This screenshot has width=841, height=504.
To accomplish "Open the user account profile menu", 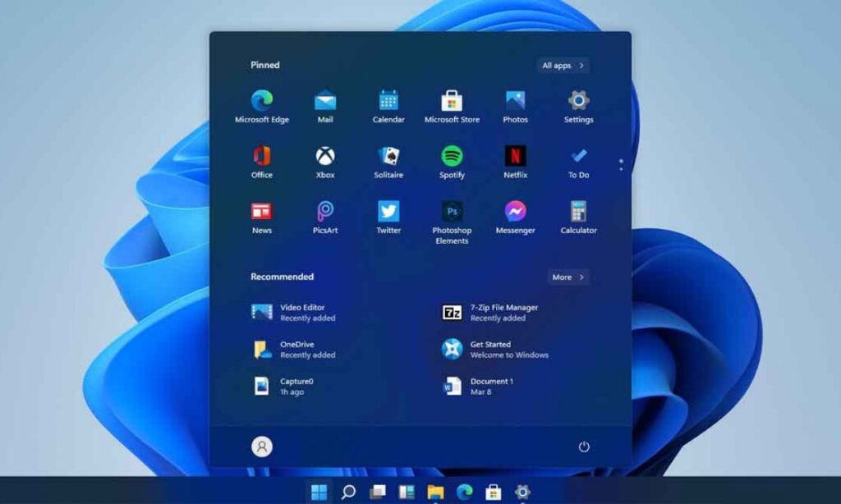I will point(262,447).
